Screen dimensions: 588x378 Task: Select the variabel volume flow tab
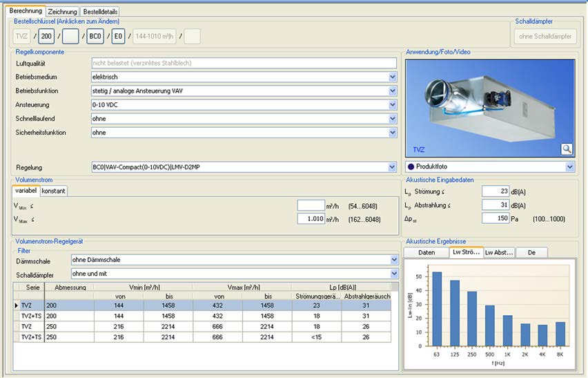26,190
